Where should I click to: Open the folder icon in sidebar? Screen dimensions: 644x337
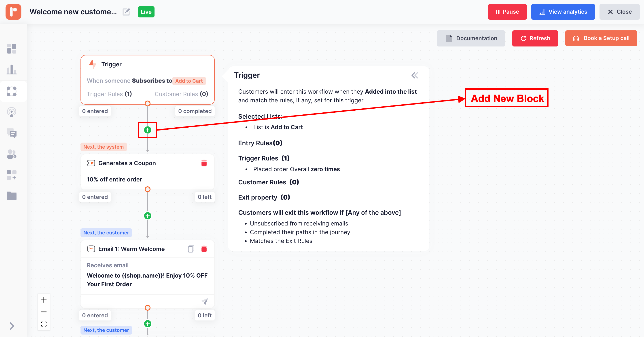click(x=11, y=196)
